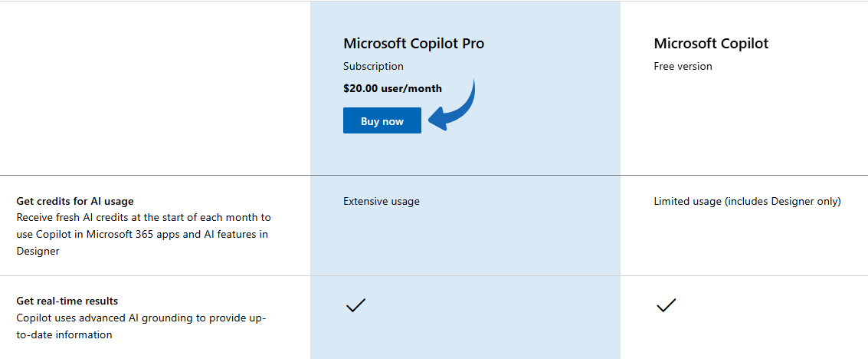Click the Extensive usage cell
868x359 pixels.
pos(382,201)
